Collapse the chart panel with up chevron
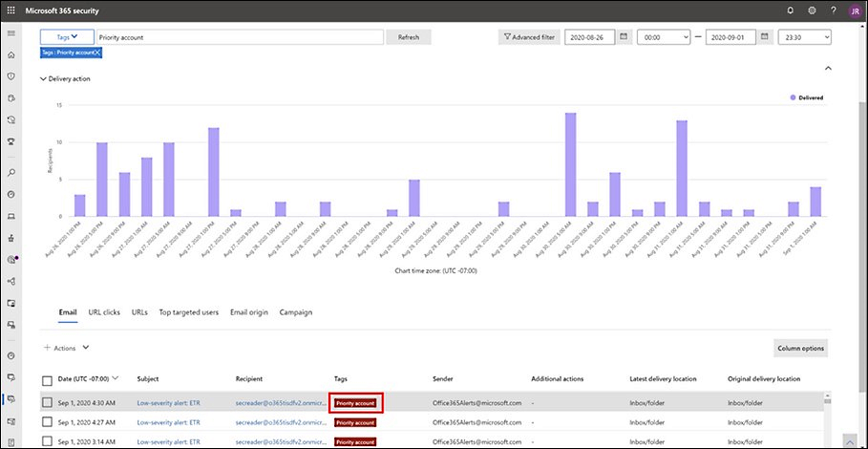 pos(828,68)
